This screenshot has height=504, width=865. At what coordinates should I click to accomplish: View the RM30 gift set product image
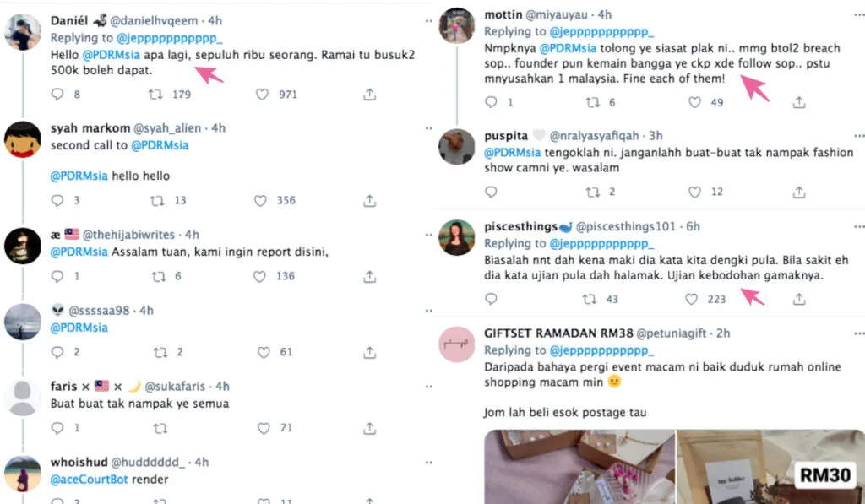pos(770,467)
